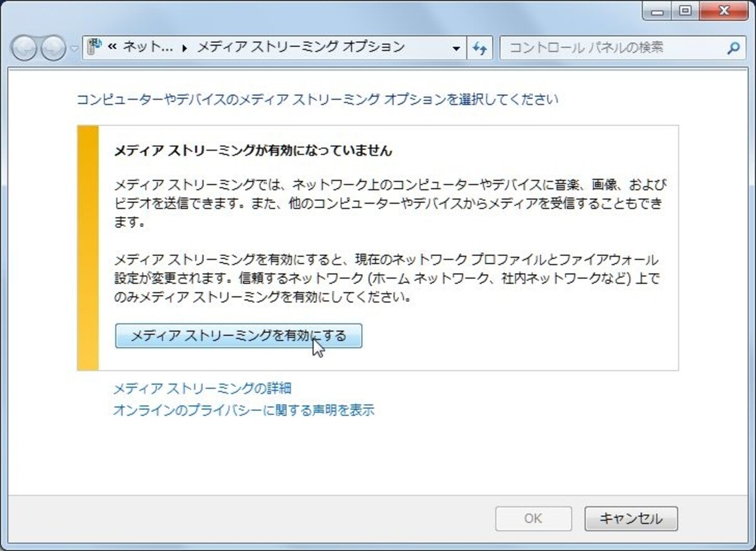Minimize the window

tap(656, 11)
